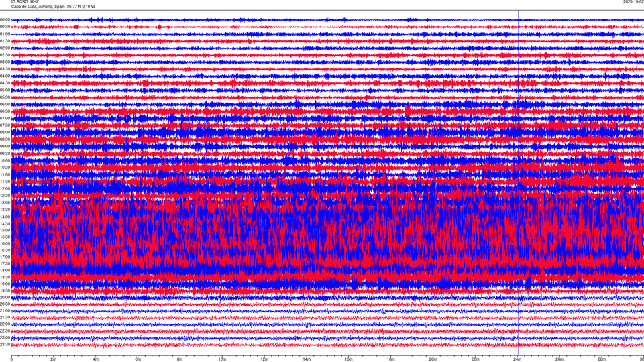
Task: Select the 20:30 trace time label
Action: [x=5, y=304]
